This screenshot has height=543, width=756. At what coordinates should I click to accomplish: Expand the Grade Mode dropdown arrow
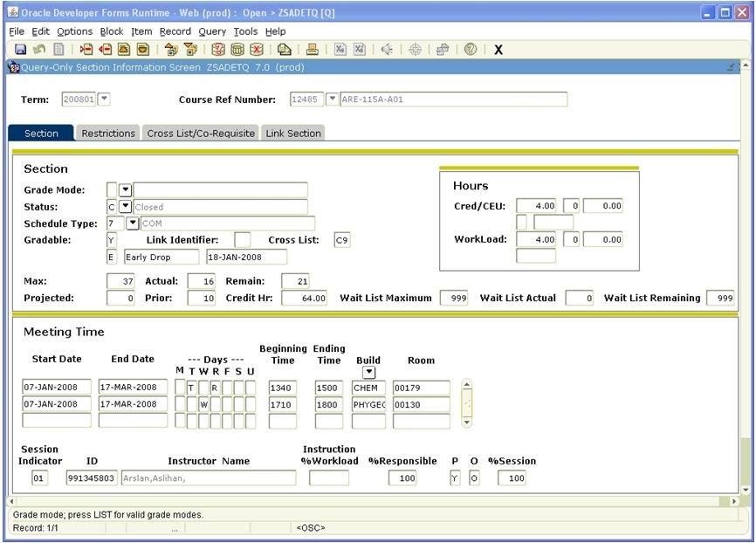[x=125, y=190]
